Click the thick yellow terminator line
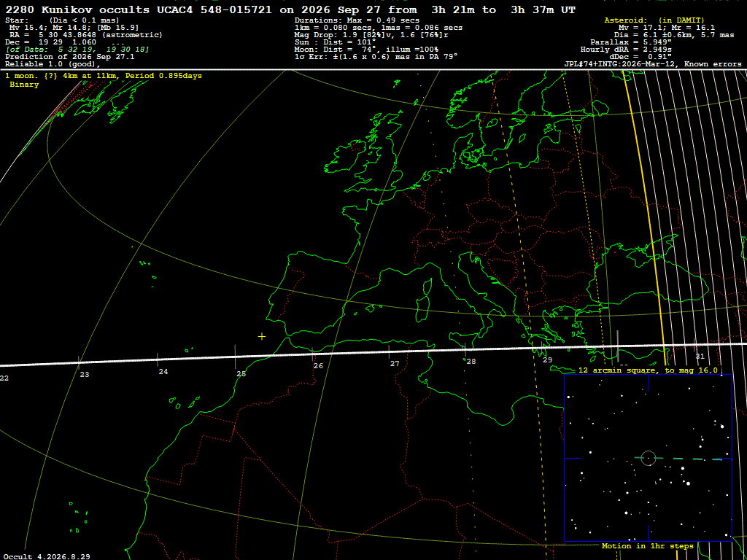 click(x=644, y=214)
